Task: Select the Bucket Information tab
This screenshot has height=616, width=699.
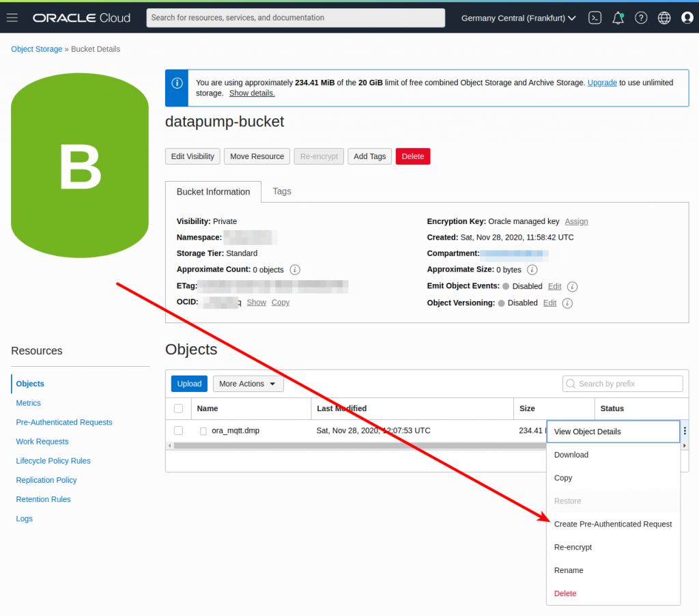Action: pos(213,192)
